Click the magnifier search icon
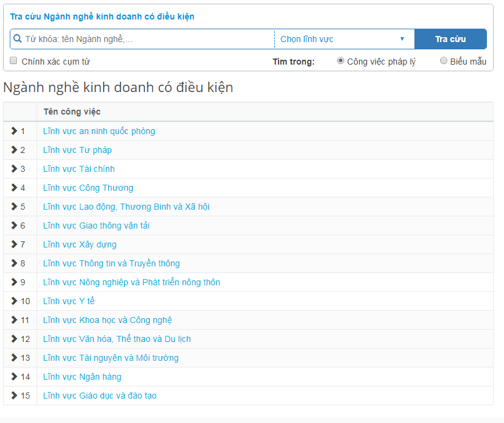This screenshot has width=504, height=423. pyautogui.click(x=17, y=39)
